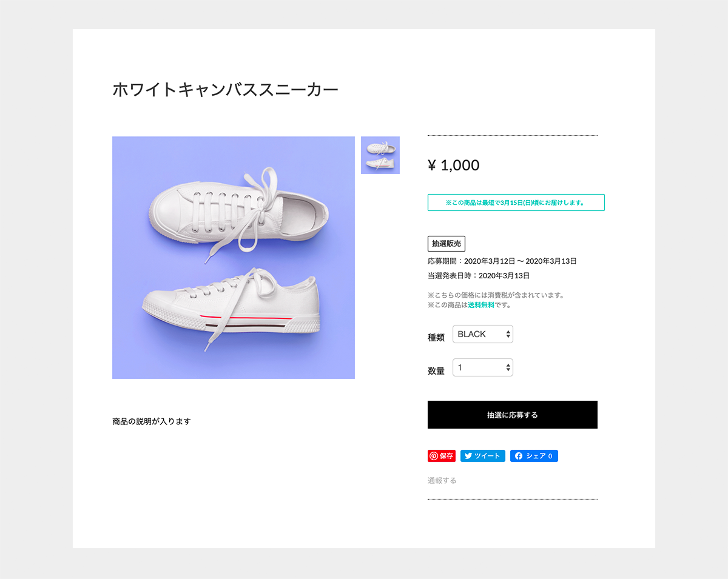Apply to lottery with 抽選に応募する button
The image size is (728, 579).
[x=513, y=415]
